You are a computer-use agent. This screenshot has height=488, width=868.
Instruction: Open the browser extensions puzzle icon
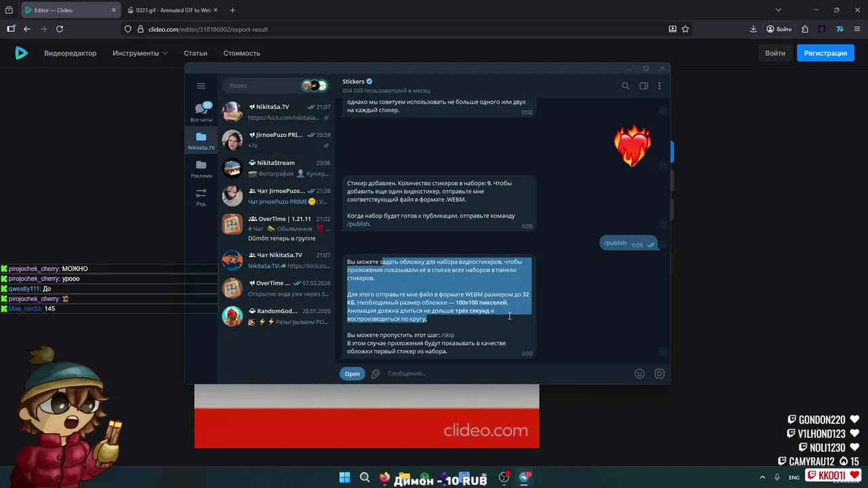[804, 29]
